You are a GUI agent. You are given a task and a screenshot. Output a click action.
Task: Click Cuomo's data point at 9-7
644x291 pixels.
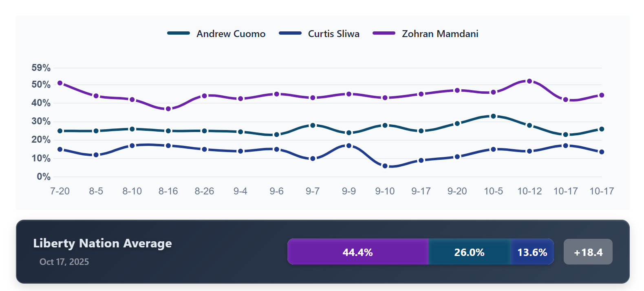[x=313, y=126]
